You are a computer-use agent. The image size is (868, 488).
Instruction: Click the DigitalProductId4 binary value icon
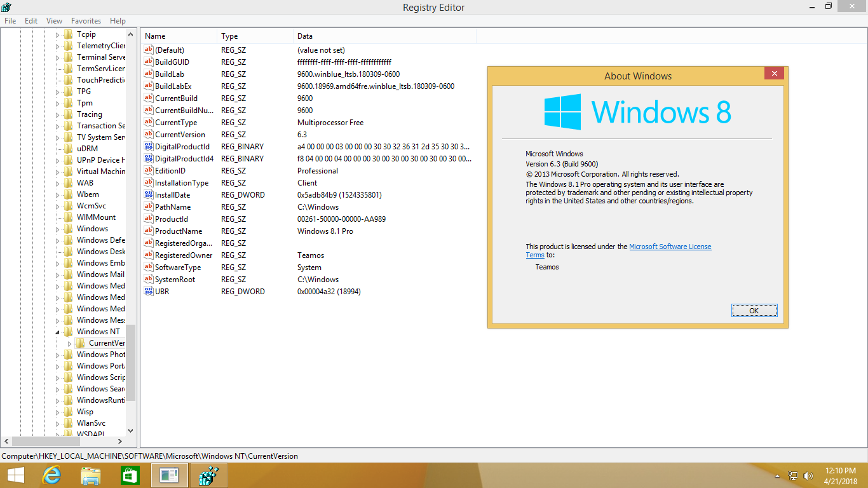point(149,159)
